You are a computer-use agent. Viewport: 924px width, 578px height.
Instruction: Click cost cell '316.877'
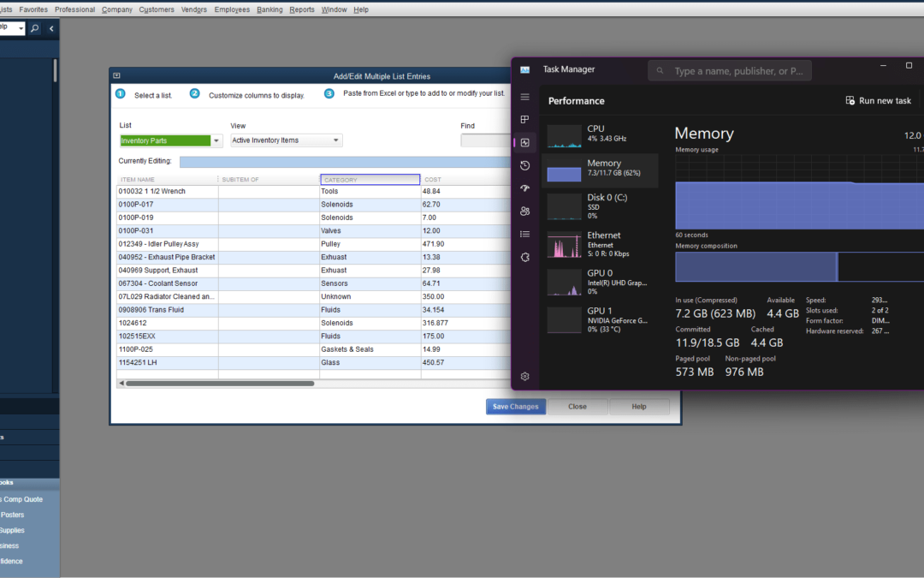[x=465, y=323]
